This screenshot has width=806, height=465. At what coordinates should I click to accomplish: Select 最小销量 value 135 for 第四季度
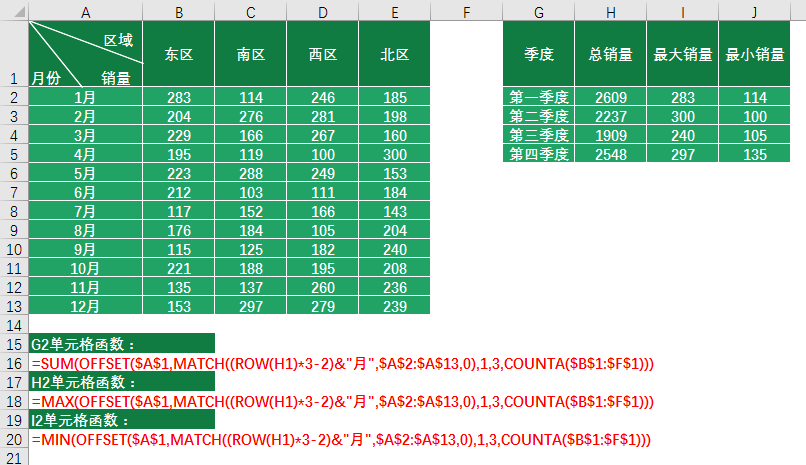point(754,154)
